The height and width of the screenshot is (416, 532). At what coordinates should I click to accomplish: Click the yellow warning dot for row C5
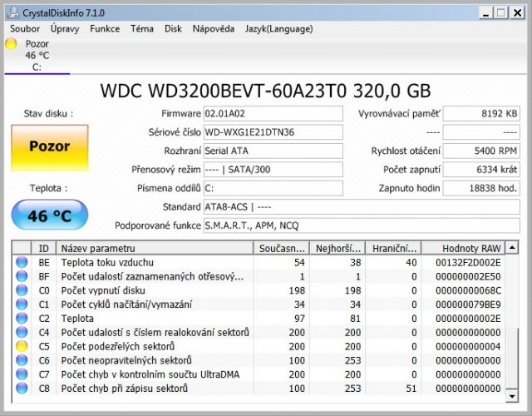(x=22, y=346)
